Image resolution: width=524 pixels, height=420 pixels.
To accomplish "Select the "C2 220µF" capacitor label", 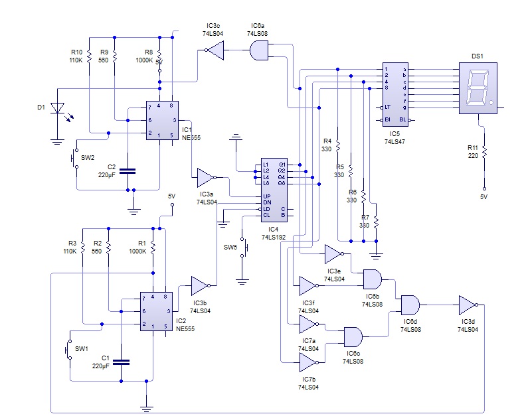I will tap(107, 171).
